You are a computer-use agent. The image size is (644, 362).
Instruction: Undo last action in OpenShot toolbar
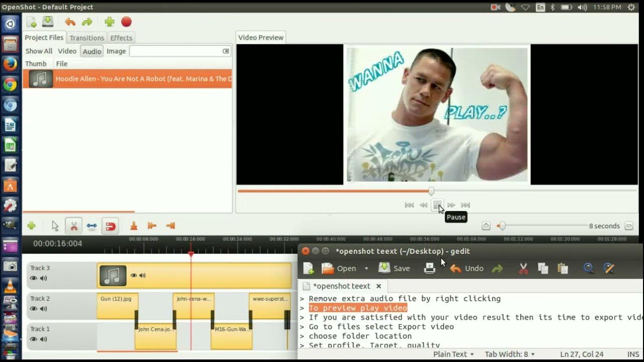pyautogui.click(x=70, y=22)
